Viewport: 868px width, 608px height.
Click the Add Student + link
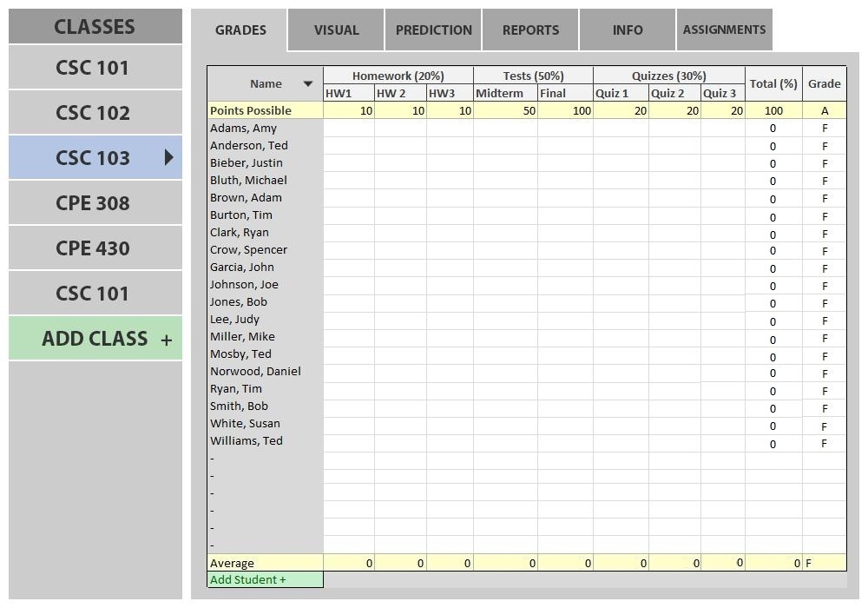248,579
